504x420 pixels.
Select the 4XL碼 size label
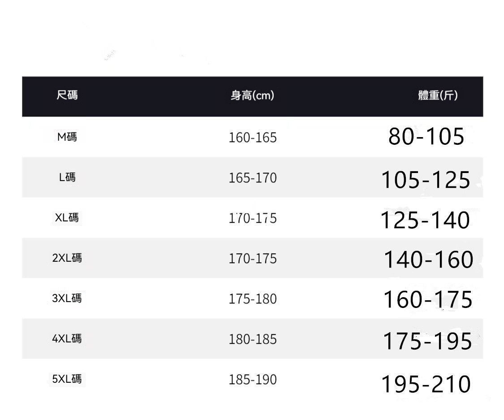[x=67, y=339]
